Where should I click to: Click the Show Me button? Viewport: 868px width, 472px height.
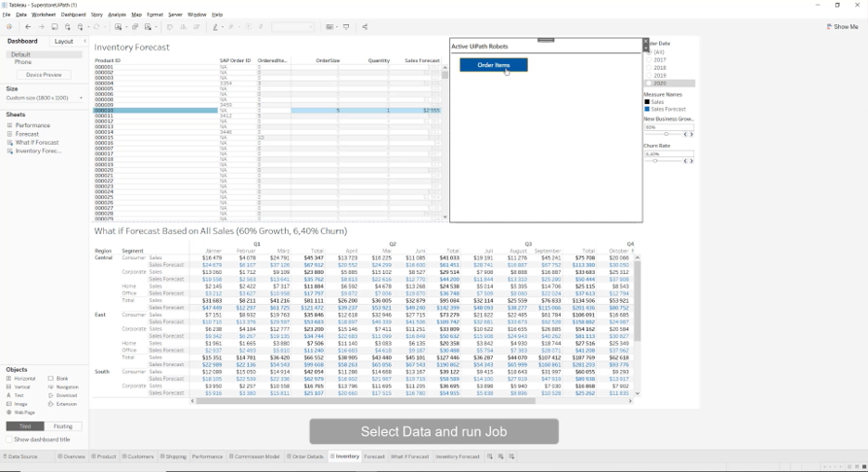(843, 26)
